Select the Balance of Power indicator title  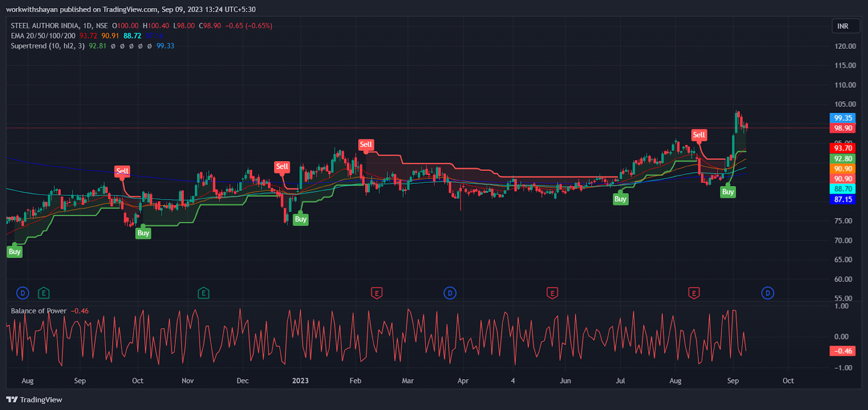[39, 311]
